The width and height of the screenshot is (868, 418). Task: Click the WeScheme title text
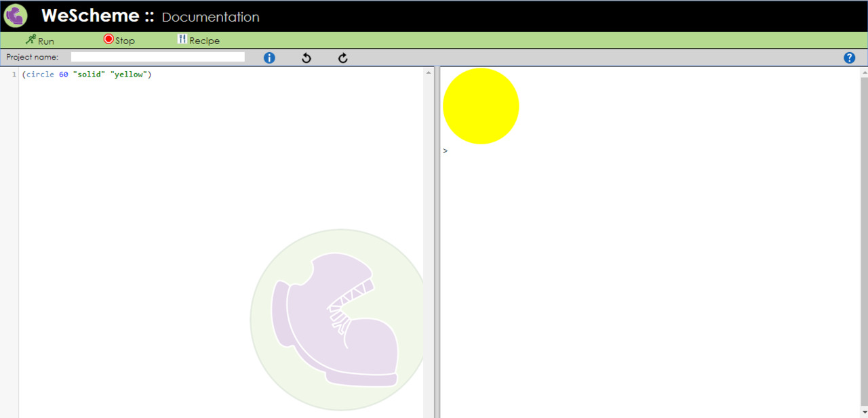[90, 16]
